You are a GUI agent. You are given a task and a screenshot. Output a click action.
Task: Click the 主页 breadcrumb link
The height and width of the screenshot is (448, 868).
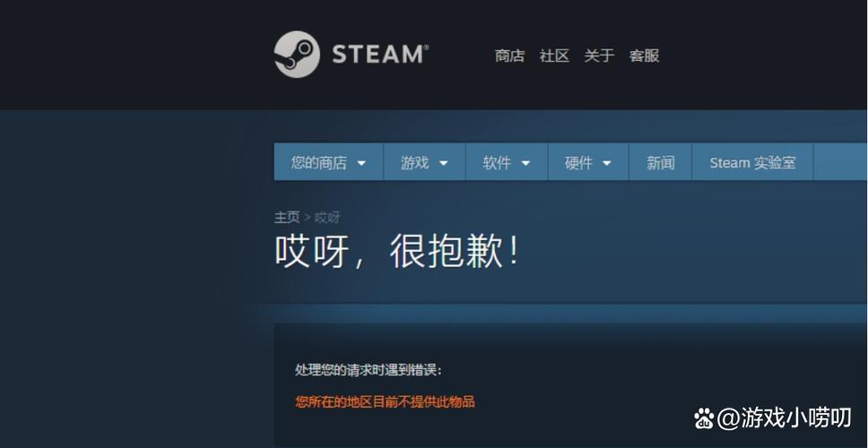[x=287, y=217]
